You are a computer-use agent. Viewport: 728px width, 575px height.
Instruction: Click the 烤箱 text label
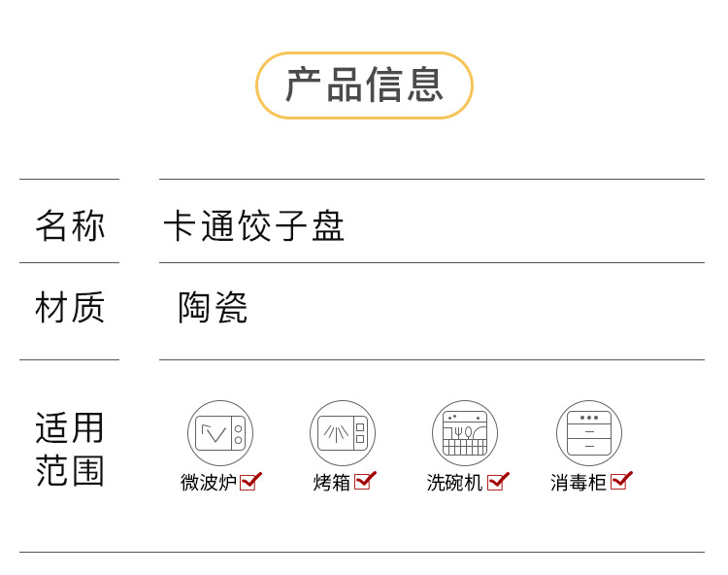click(332, 483)
